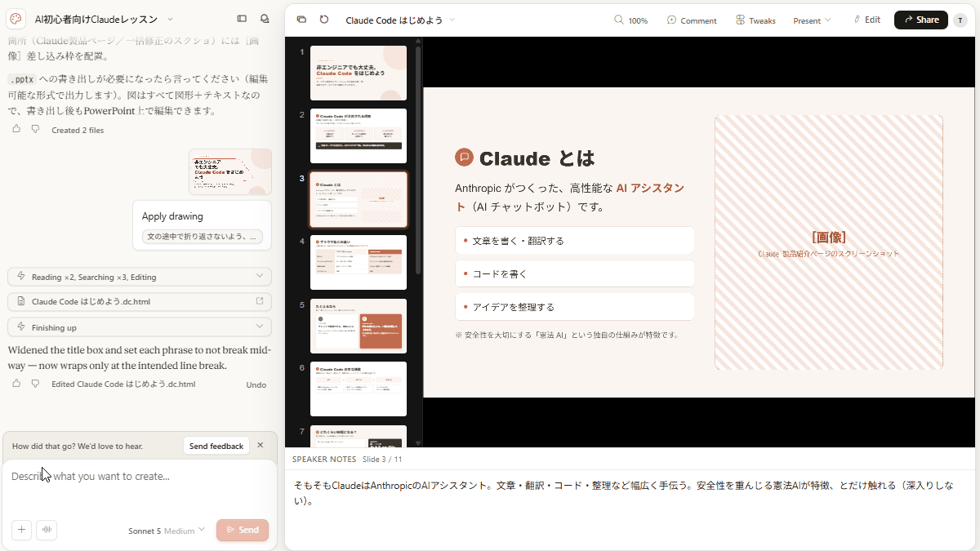The height and width of the screenshot is (551, 980).
Task: Click the 'Claude とは' slide title
Action: 537,158
